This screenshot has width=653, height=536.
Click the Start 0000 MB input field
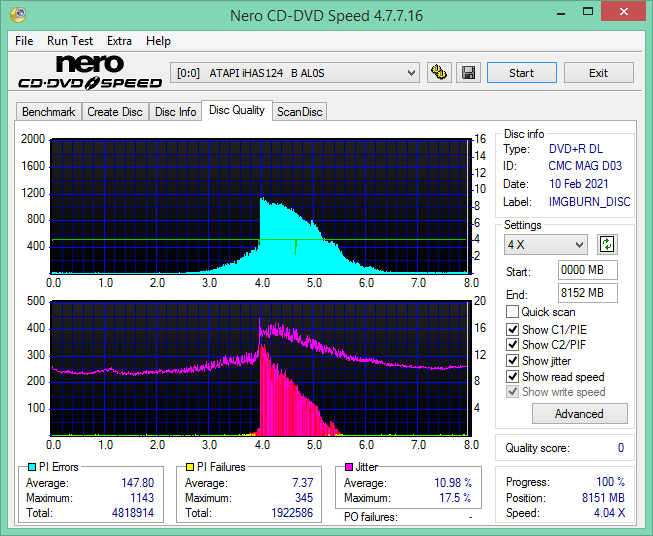(588, 270)
